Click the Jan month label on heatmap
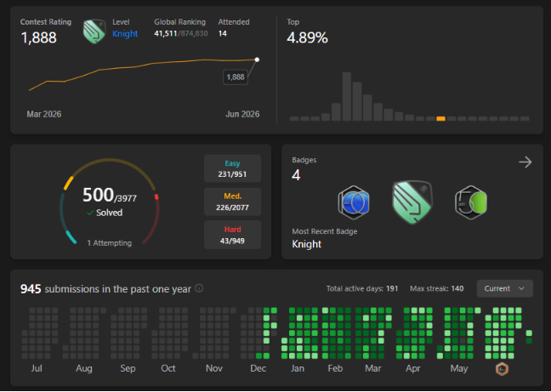Image resolution: width=551 pixels, height=392 pixels. click(x=298, y=368)
